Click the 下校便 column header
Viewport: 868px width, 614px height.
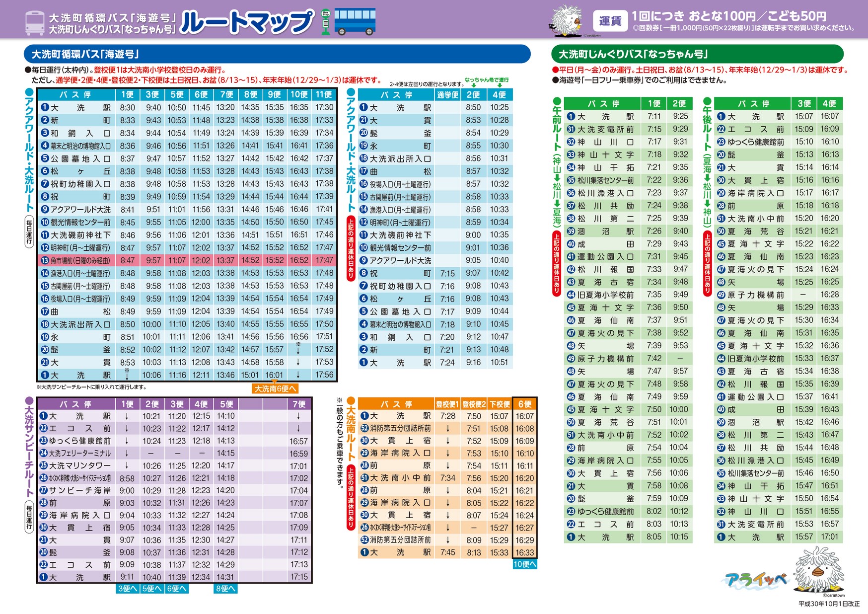500,404
